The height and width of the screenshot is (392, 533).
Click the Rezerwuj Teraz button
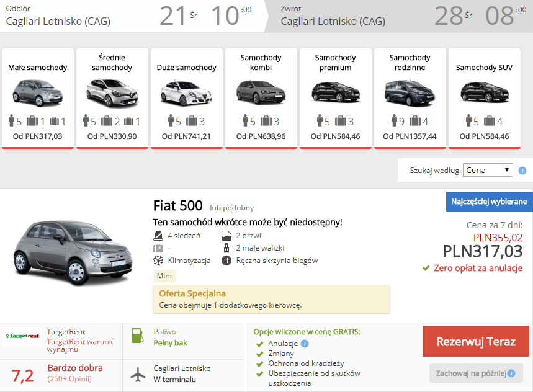coord(475,341)
